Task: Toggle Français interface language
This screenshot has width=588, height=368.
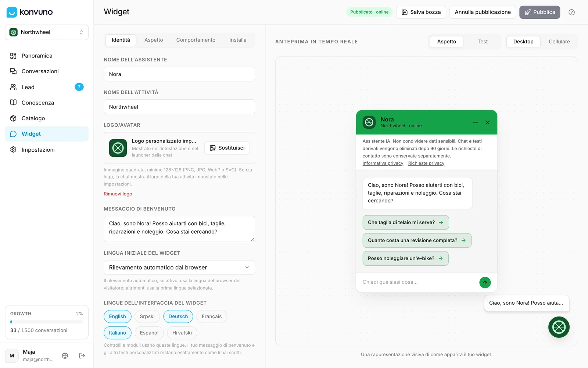Action: coord(212,316)
